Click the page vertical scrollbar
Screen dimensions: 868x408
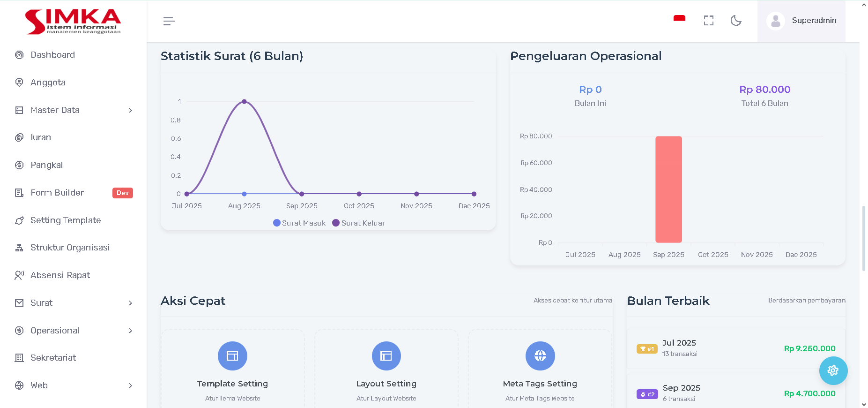[863, 238]
